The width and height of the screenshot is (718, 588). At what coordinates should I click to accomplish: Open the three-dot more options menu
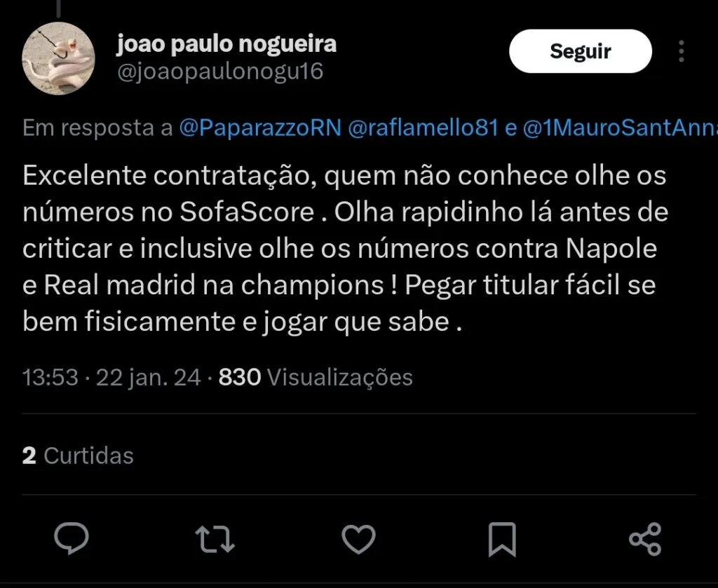tap(682, 51)
